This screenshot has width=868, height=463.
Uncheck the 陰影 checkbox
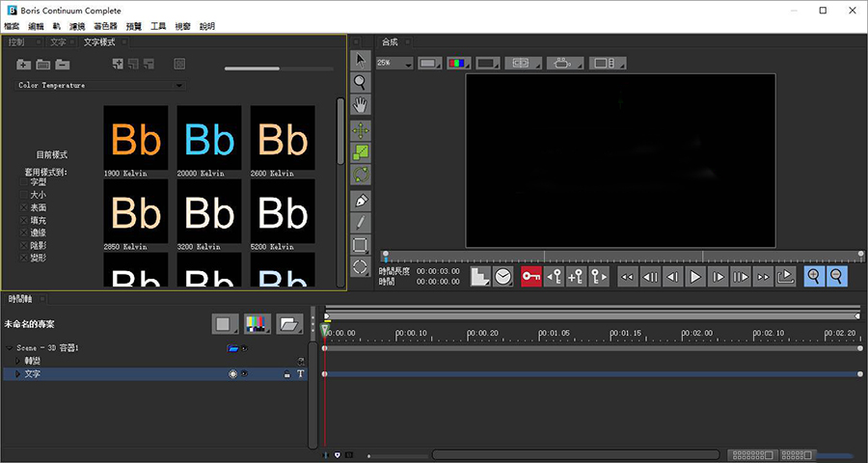pyautogui.click(x=23, y=245)
